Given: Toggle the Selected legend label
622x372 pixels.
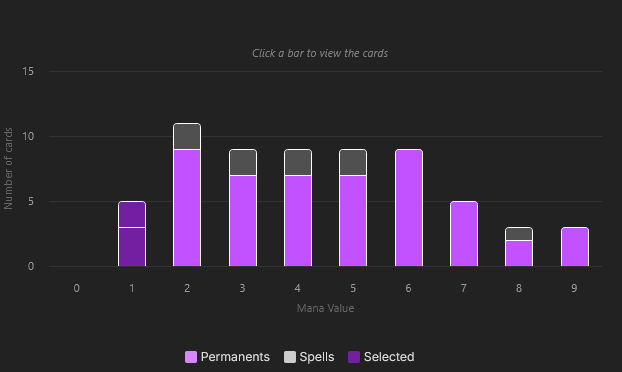Looking at the screenshot, I should (x=389, y=357).
